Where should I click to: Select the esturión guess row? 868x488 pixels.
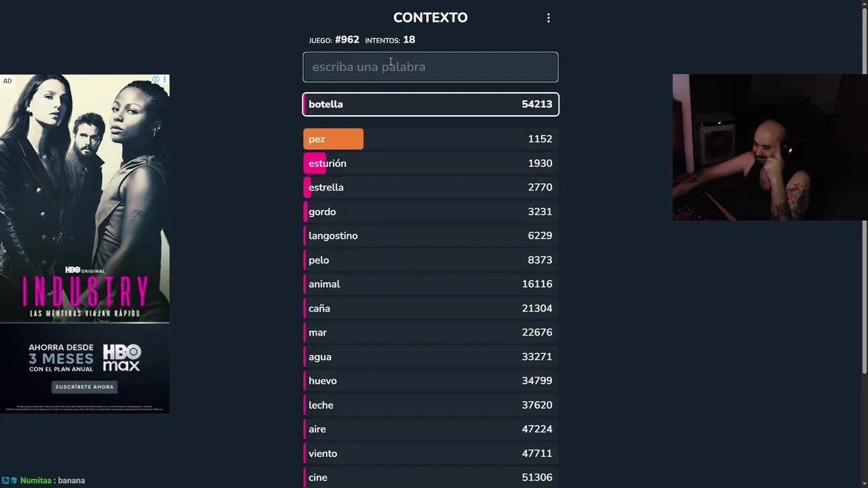[430, 163]
